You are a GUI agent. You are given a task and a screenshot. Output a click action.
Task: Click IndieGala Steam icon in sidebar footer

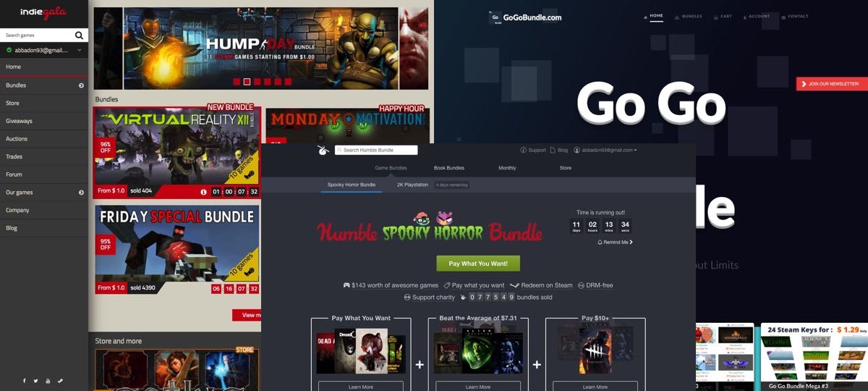click(x=61, y=381)
